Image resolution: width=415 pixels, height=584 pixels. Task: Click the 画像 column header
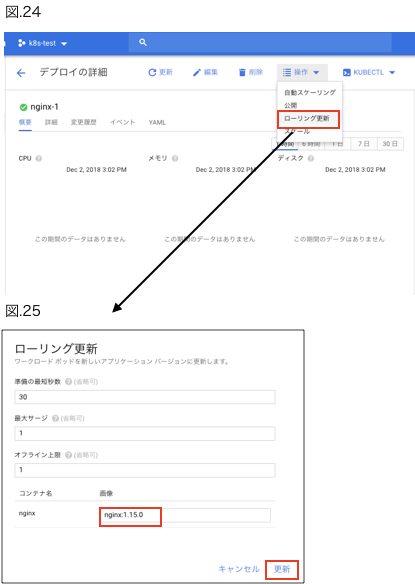pos(106,493)
